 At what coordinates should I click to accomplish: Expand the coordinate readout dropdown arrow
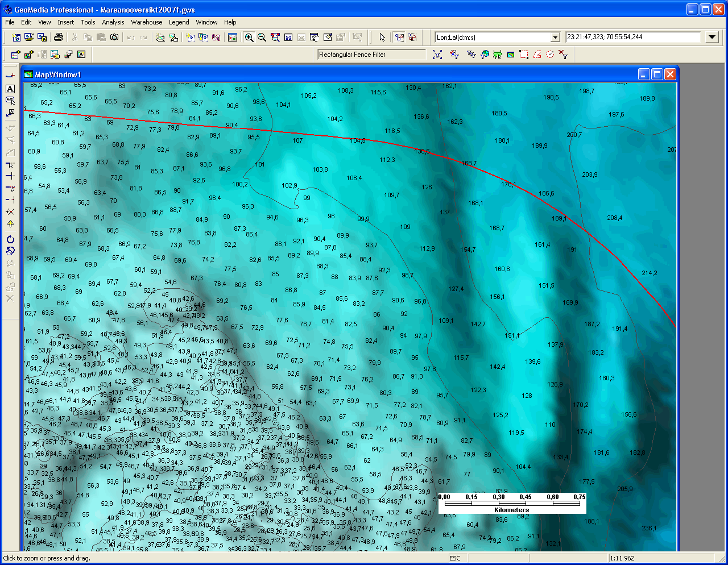click(712, 38)
